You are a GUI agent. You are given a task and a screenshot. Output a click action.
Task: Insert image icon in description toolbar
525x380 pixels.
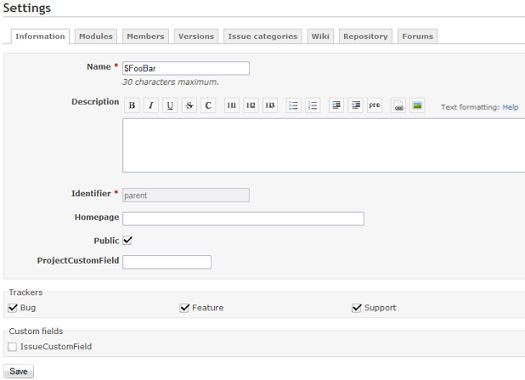pos(417,105)
